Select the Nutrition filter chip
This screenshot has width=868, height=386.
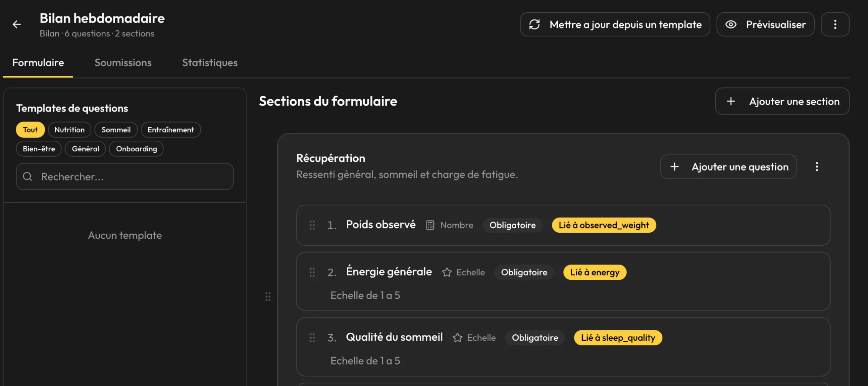pyautogui.click(x=69, y=130)
